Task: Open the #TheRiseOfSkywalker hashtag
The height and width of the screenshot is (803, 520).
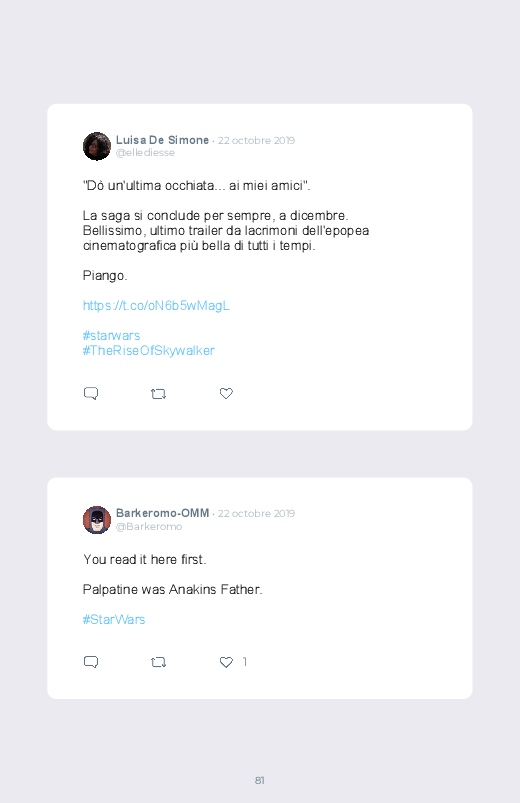Action: click(x=149, y=351)
